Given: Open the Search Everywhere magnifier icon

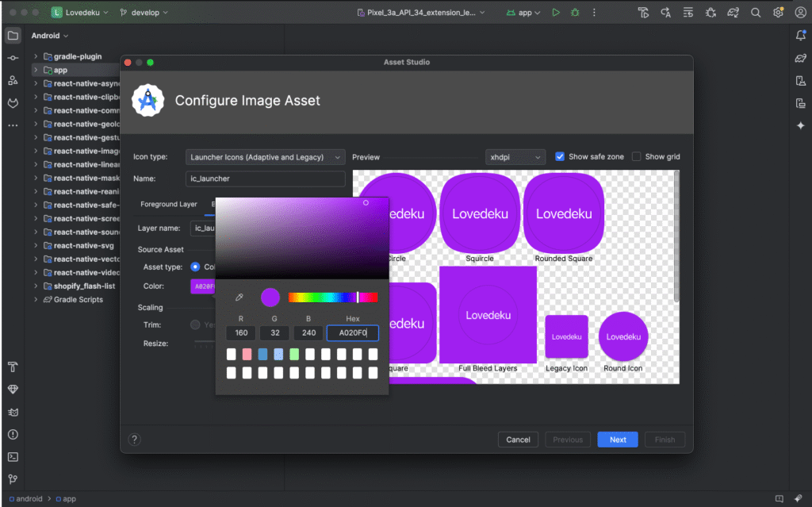Looking at the screenshot, I should pyautogui.click(x=756, y=13).
